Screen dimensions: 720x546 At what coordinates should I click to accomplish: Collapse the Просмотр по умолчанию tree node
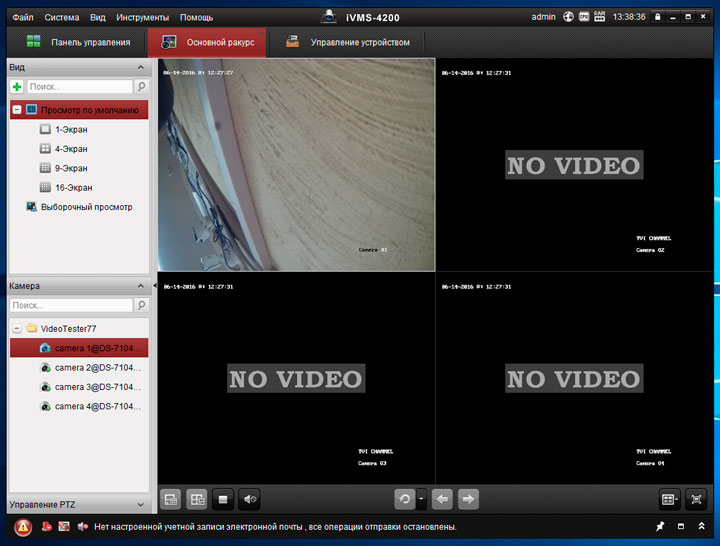pos(17,110)
